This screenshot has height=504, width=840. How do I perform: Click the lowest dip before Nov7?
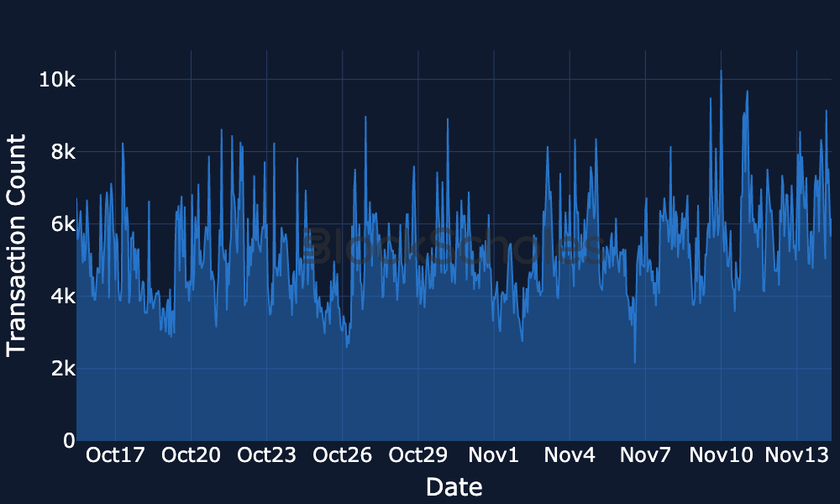635,363
